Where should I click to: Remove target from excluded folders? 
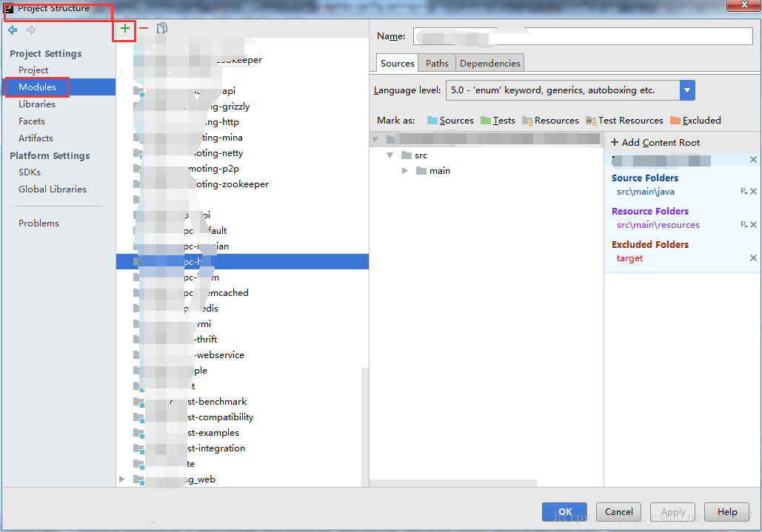pyautogui.click(x=753, y=258)
